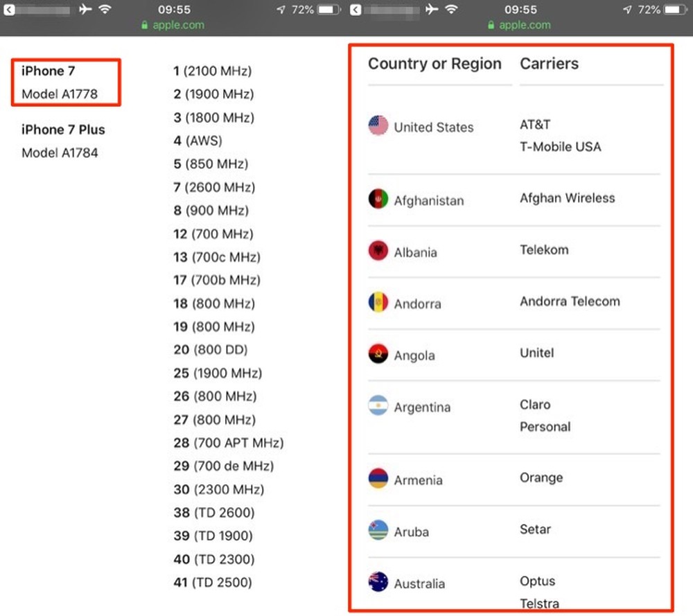This screenshot has height=616, width=693.
Task: Select the Aruba flag icon
Action: [378, 530]
